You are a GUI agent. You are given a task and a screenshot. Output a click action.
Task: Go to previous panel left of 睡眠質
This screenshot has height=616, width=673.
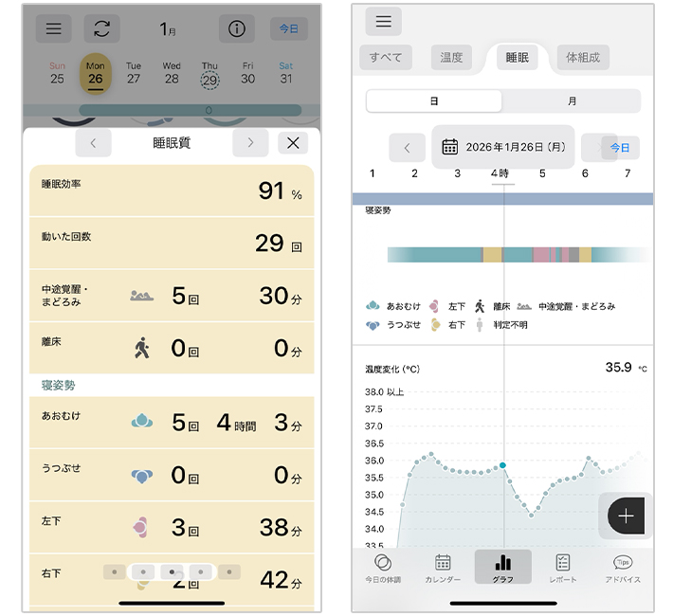pos(93,143)
